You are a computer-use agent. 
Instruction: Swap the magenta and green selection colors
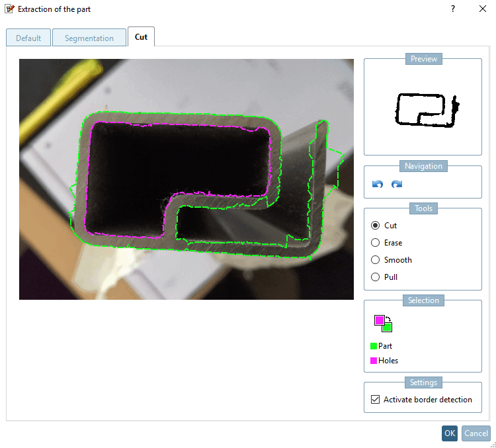point(383,323)
